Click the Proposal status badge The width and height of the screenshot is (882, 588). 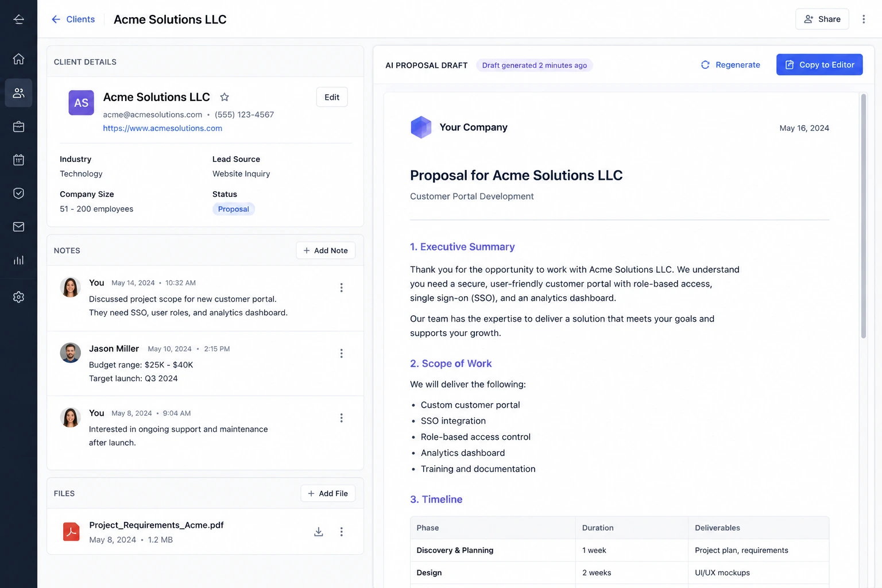pyautogui.click(x=233, y=209)
